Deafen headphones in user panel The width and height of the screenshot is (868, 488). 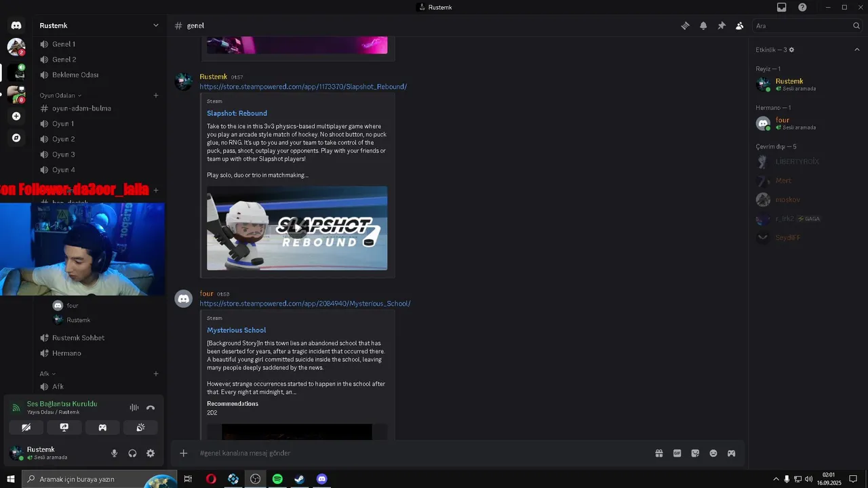[132, 453]
